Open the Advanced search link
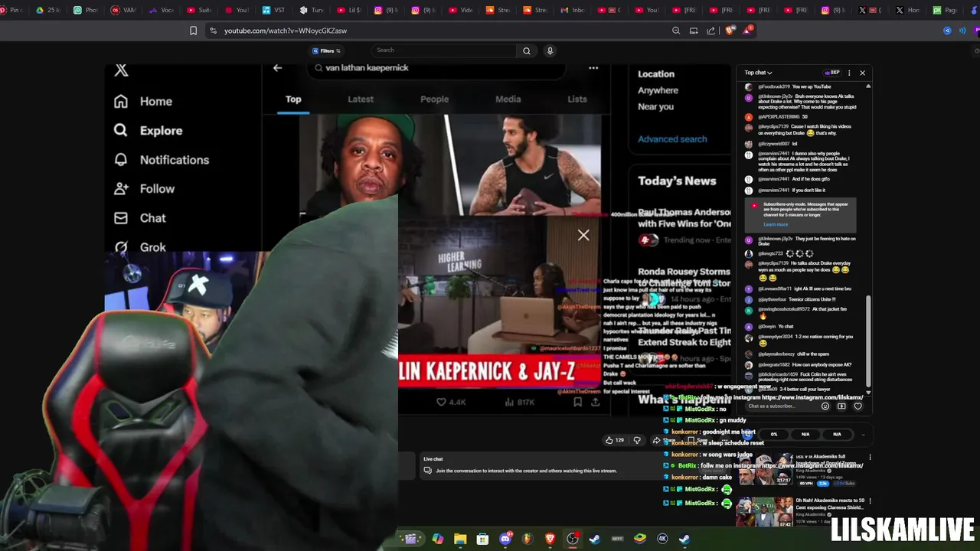Image resolution: width=980 pixels, height=551 pixels. pos(672,139)
